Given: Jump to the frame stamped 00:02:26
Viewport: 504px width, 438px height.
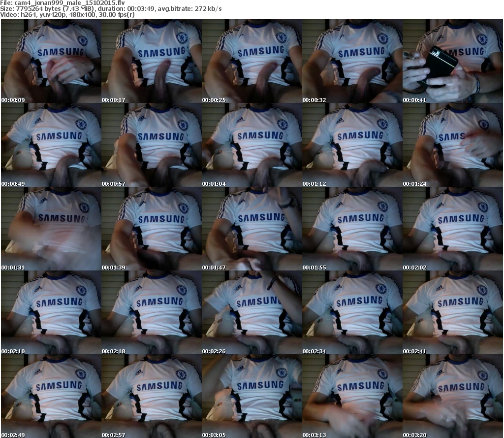Looking at the screenshot, I should coord(252,312).
